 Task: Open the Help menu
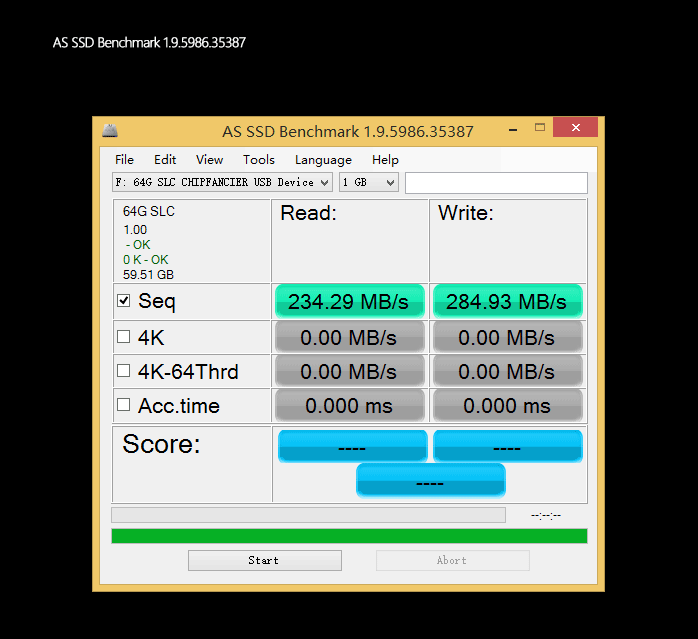click(x=385, y=159)
